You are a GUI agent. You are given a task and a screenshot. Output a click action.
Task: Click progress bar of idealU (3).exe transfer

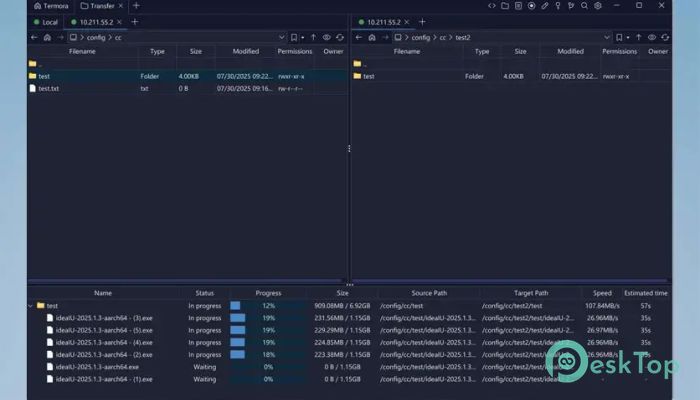tap(268, 318)
